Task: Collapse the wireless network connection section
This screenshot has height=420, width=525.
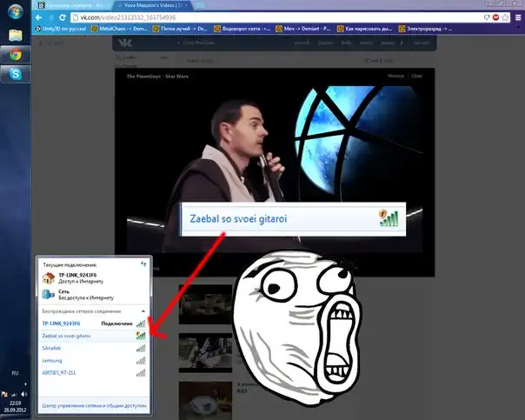Action: [x=143, y=310]
